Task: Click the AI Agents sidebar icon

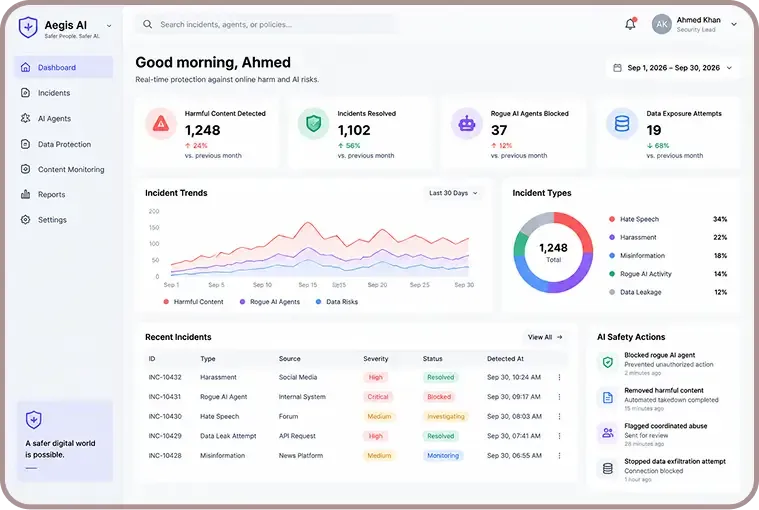Action: pyautogui.click(x=26, y=118)
